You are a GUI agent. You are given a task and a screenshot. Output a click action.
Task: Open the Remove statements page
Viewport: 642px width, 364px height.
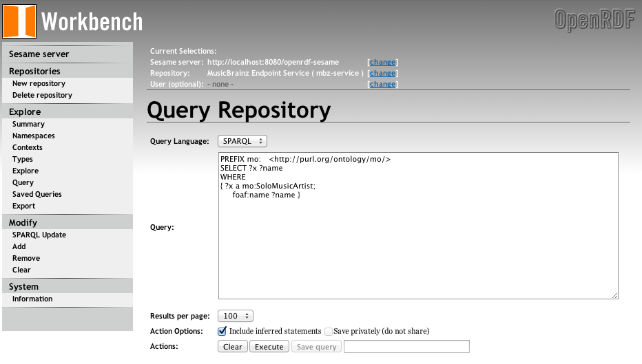point(26,259)
